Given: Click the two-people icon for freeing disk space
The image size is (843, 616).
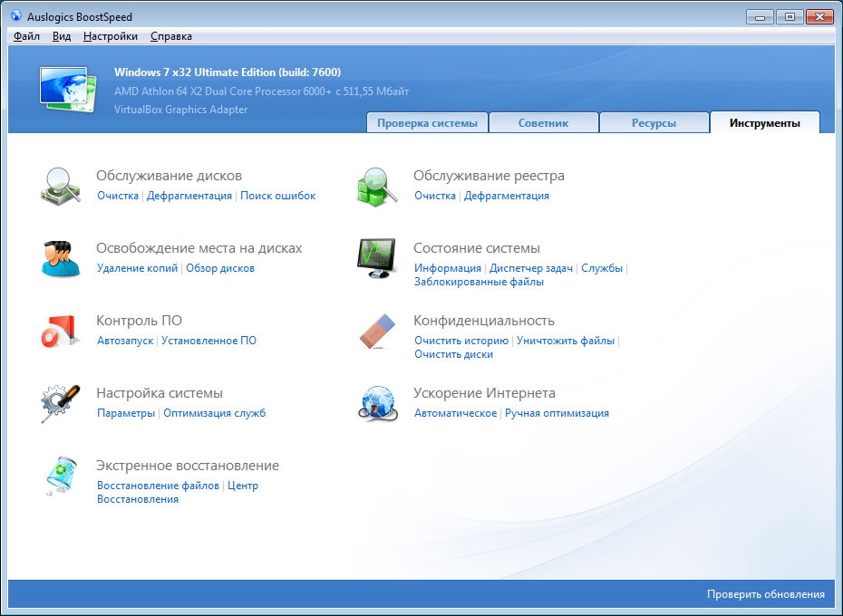Looking at the screenshot, I should point(62,258).
